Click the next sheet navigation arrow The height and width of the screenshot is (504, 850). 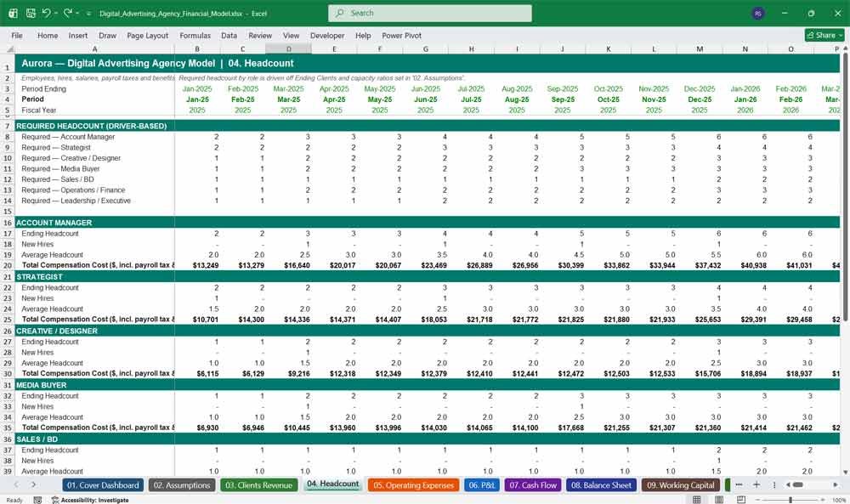pyautogui.click(x=34, y=484)
